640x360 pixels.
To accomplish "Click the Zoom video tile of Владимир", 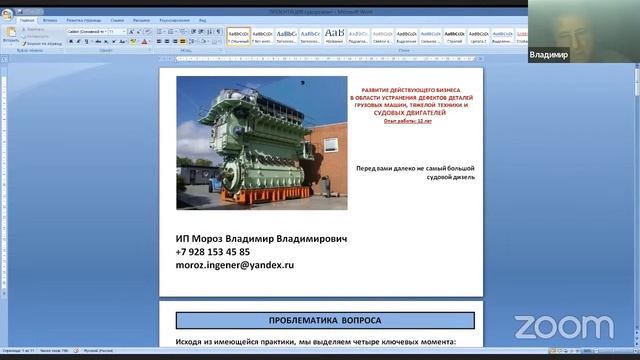I will [584, 31].
